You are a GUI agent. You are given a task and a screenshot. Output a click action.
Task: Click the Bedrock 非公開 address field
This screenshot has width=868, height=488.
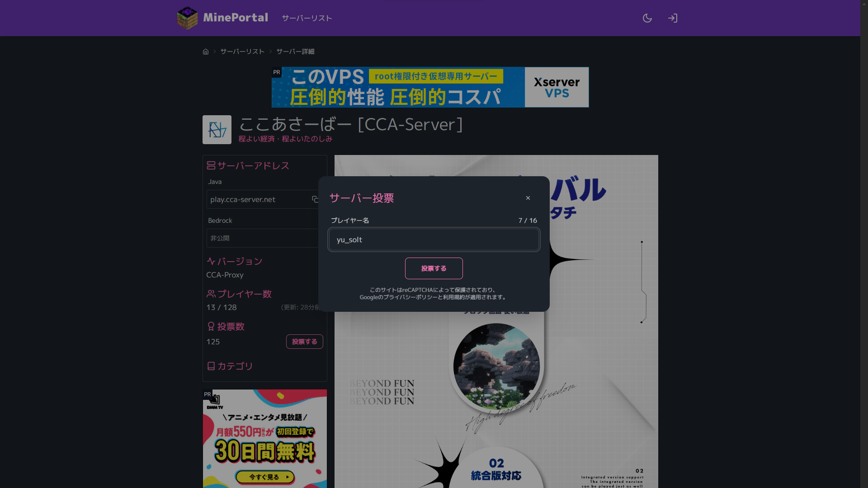262,238
